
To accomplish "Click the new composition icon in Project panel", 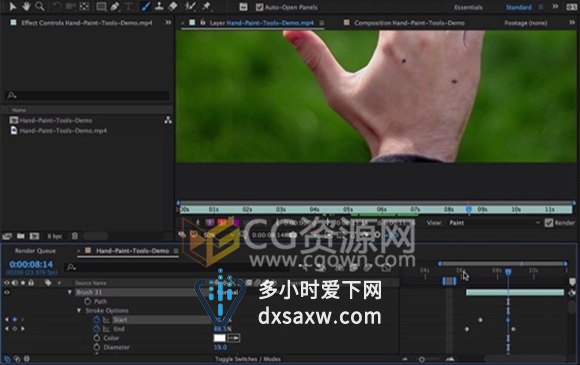I will pos(34,236).
